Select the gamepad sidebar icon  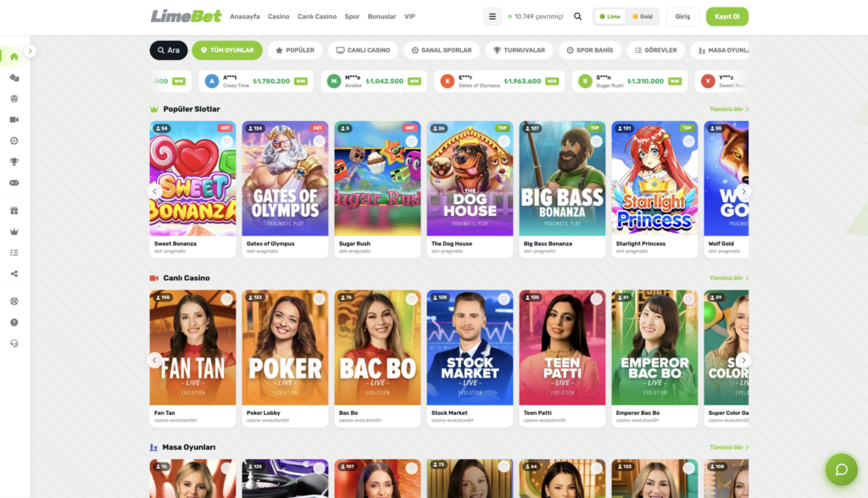14,183
